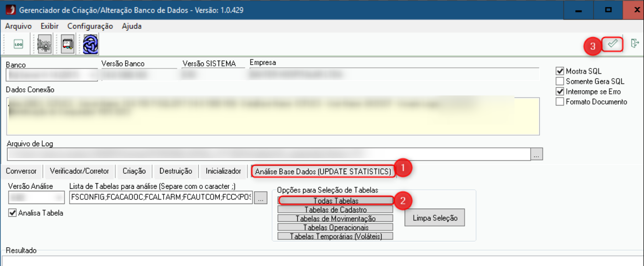Expand the Arquivo menu

(18, 26)
